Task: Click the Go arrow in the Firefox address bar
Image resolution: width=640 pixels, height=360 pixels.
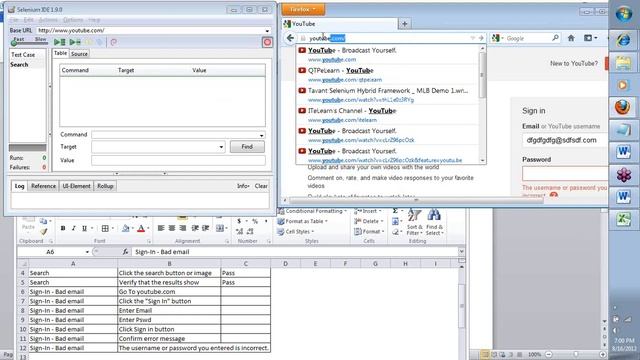Action: coord(481,38)
